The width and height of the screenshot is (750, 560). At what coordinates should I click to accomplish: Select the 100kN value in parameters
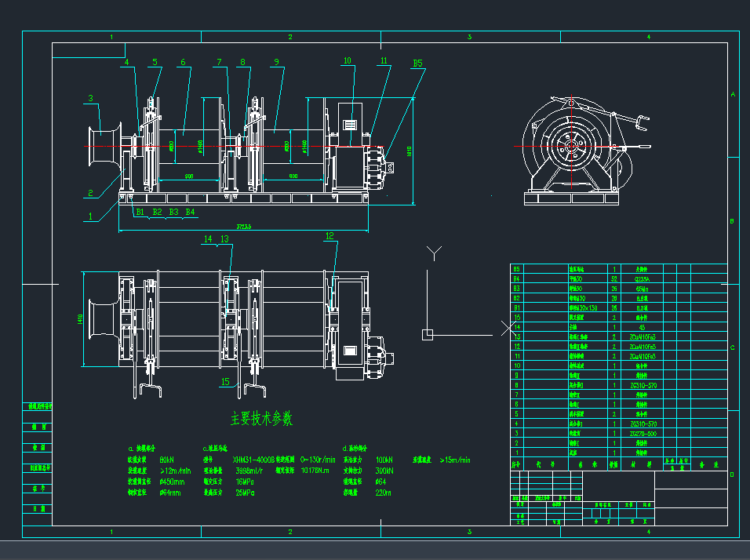(384, 460)
